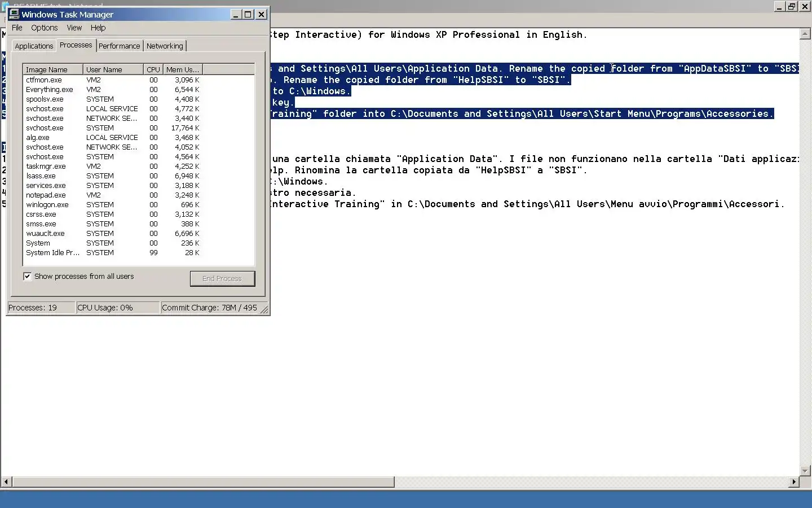The image size is (812, 508).
Task: Click Italian line ending with Accessori
Action: tap(527, 204)
